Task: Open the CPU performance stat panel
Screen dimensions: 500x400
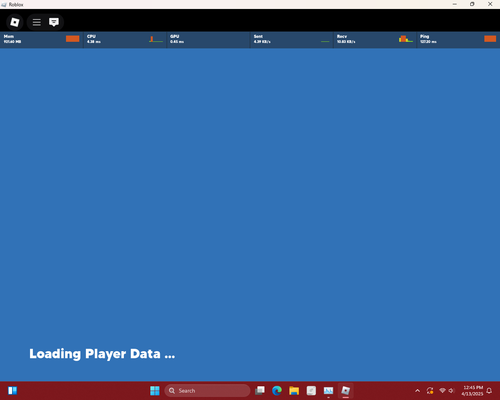Action: click(x=125, y=39)
